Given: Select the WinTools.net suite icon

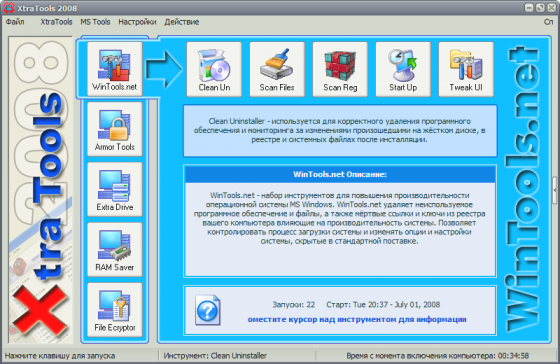Looking at the screenshot, I should (115, 69).
